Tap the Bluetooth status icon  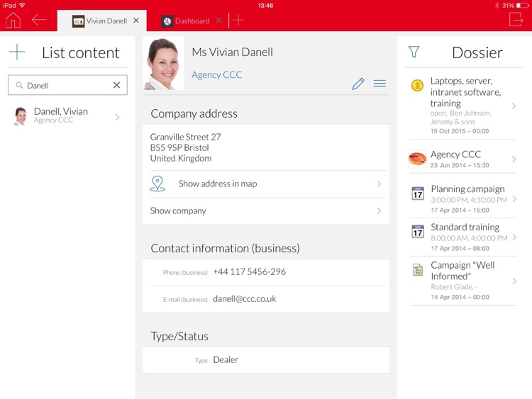point(497,6)
